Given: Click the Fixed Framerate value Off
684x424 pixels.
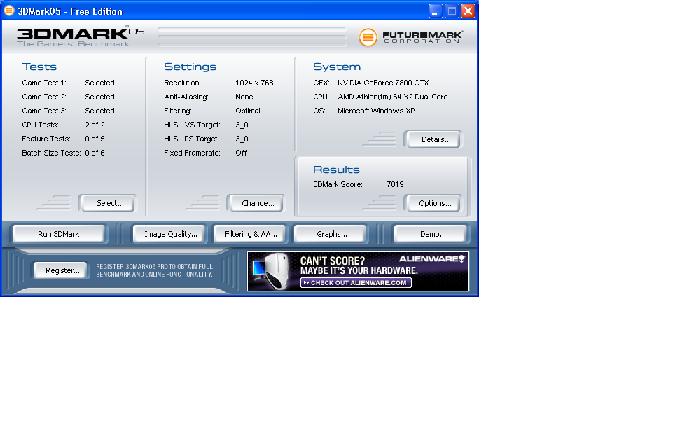Looking at the screenshot, I should click(241, 153).
